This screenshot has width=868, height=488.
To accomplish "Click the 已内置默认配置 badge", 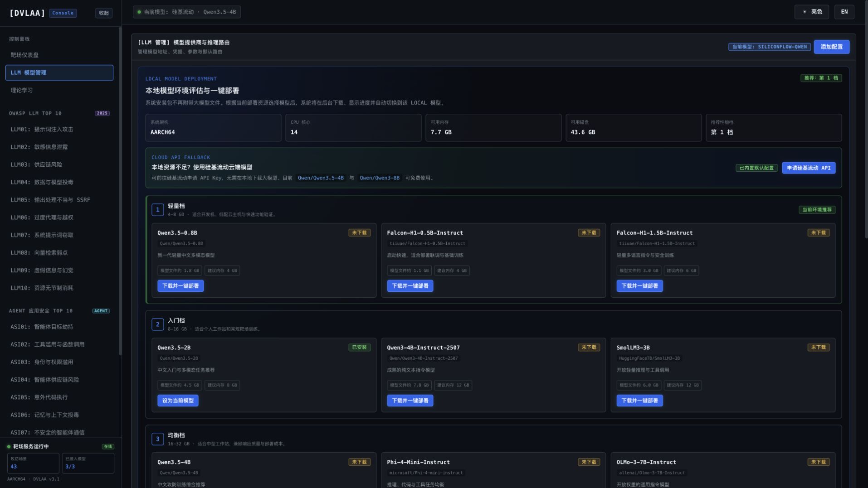I will pyautogui.click(x=756, y=168).
